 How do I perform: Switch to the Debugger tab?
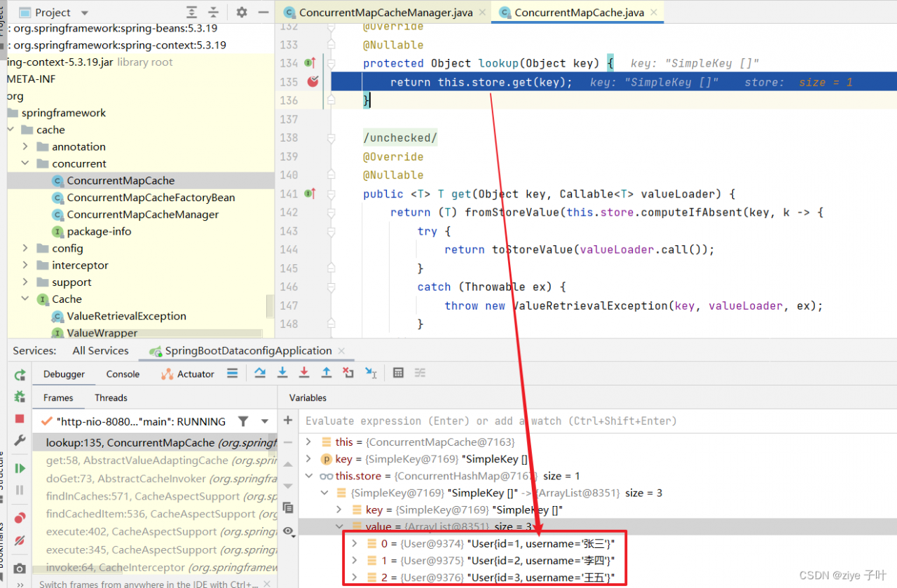coord(64,374)
